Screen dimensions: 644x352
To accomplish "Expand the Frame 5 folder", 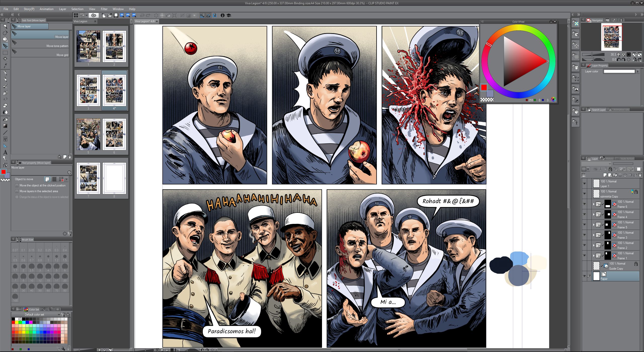I will [x=594, y=225].
